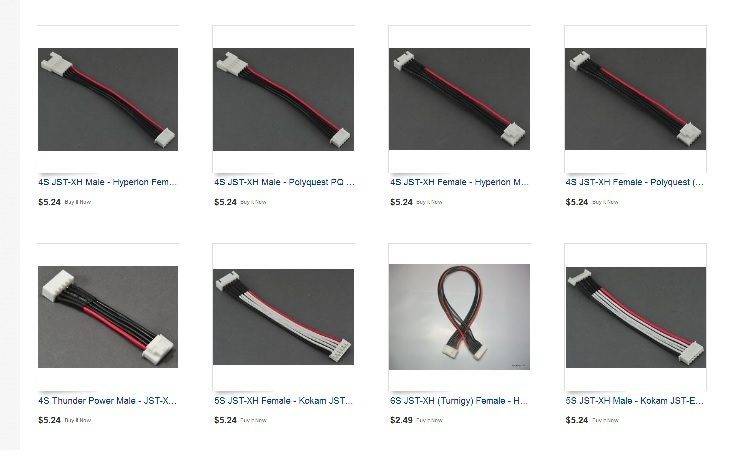The width and height of the screenshot is (740, 458).
Task: Click the '5S JST-XH Female - Kokam JST' title
Action: click(283, 401)
